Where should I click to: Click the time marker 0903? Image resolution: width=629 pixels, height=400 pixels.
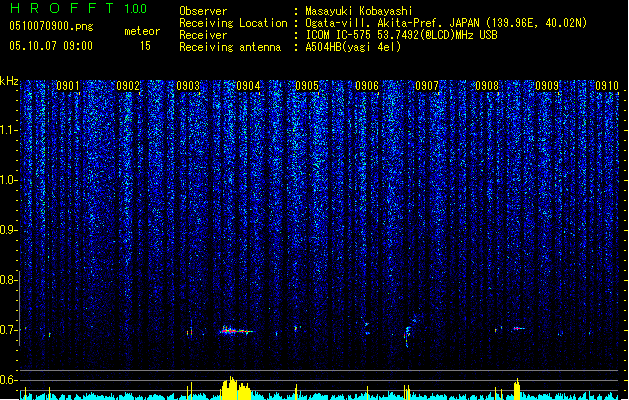[x=188, y=86]
